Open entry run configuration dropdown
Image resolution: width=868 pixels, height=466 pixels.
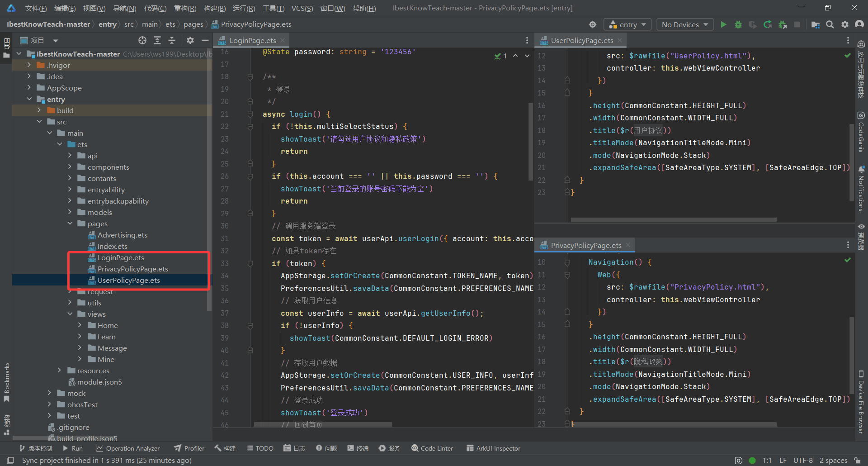click(628, 24)
